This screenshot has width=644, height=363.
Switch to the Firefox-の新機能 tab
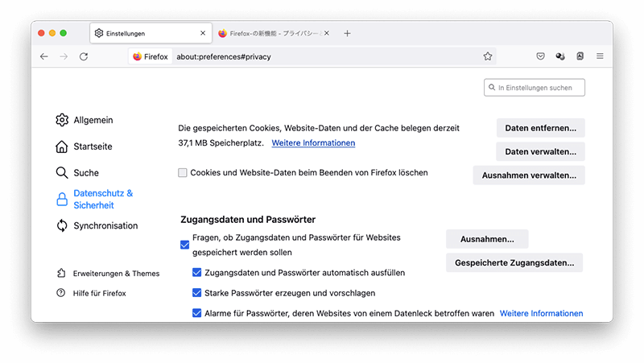pyautogui.click(x=274, y=33)
